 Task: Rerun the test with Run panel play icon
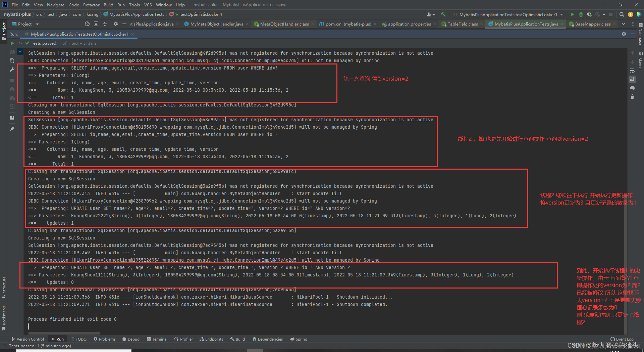pos(12,43)
